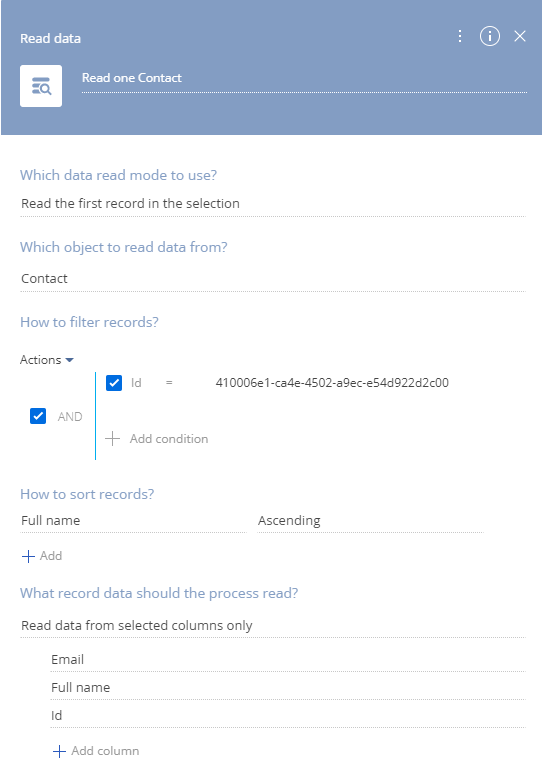Viewport: 542px width, 773px height.
Task: Open the Full name sort column field
Action: [x=133, y=521]
